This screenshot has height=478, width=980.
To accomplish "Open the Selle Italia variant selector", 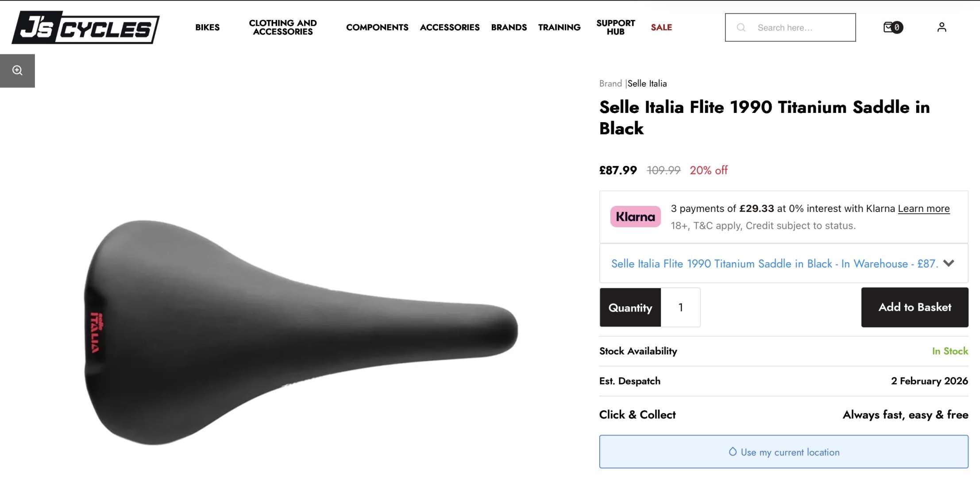I will pos(774,263).
